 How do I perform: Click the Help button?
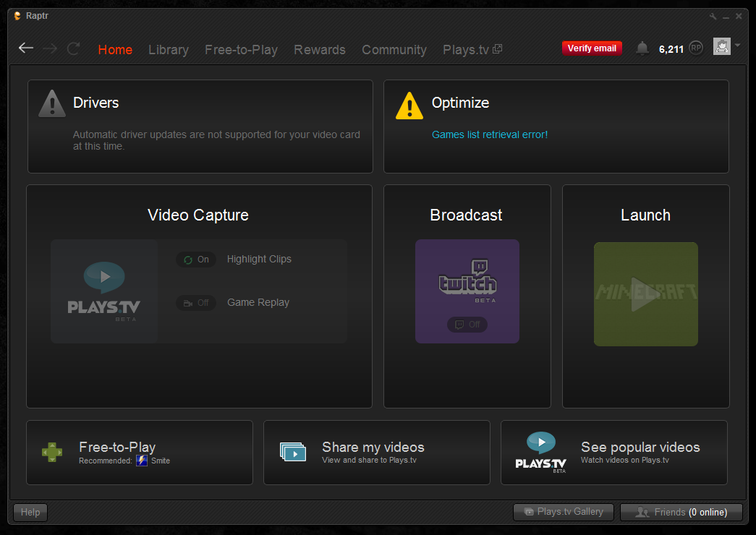point(30,512)
